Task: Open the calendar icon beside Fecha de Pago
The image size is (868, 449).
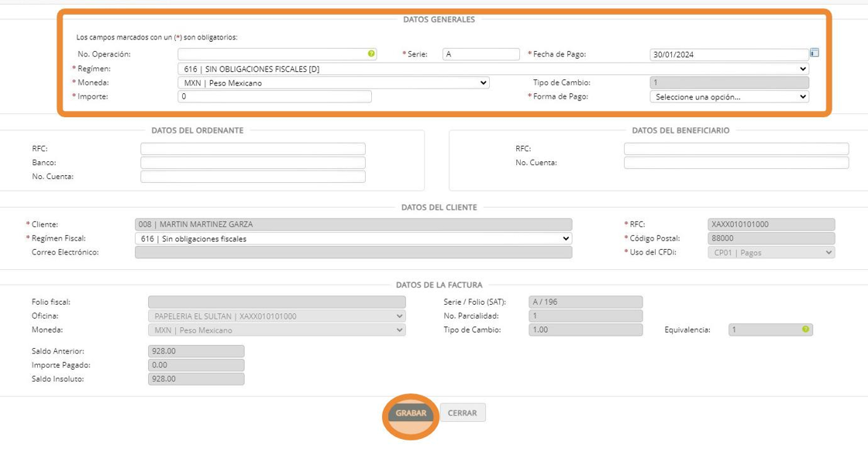Action: tap(815, 54)
